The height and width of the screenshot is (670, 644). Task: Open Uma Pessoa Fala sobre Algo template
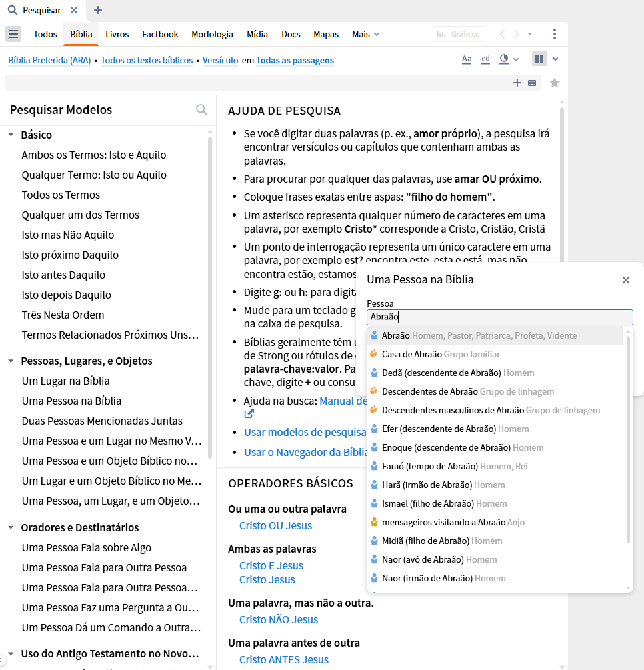[x=87, y=548]
